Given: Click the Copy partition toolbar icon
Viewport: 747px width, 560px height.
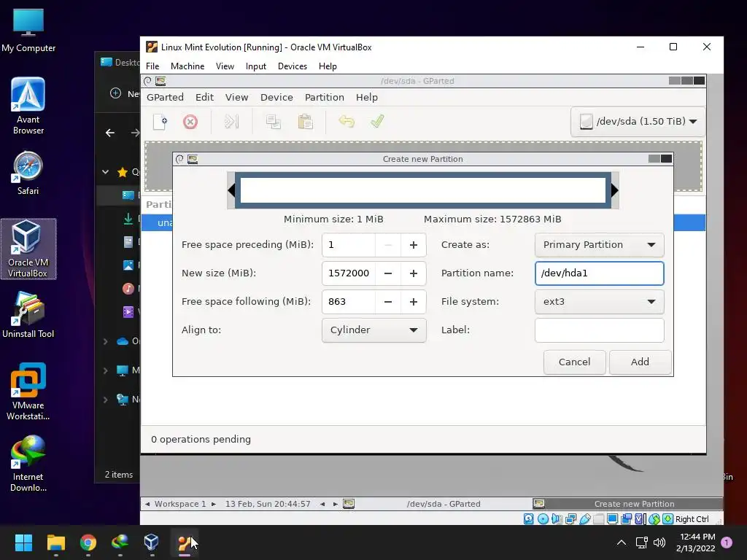Looking at the screenshot, I should point(273,122).
